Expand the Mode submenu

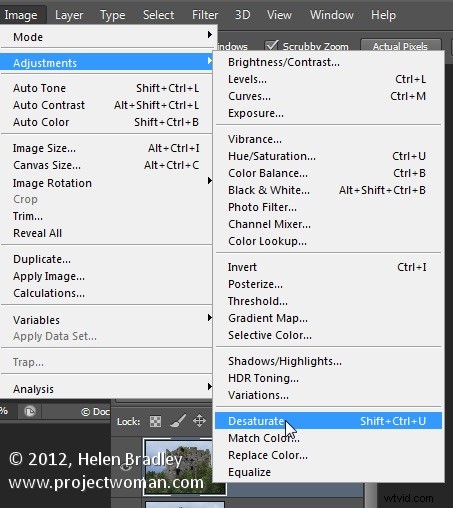pos(107,37)
